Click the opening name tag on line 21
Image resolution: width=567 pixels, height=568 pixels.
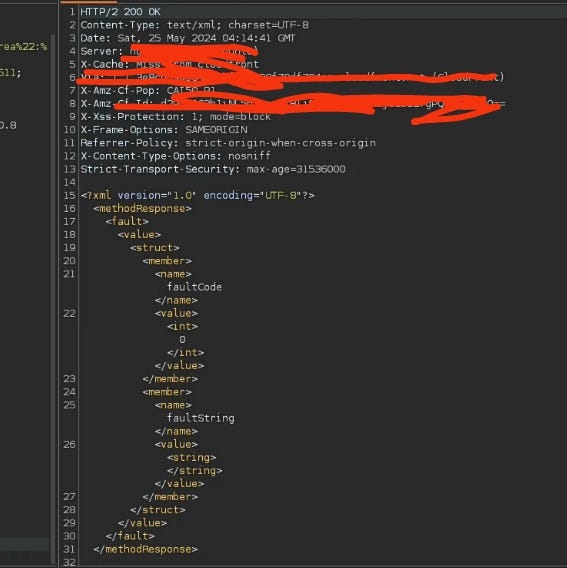click(x=173, y=274)
